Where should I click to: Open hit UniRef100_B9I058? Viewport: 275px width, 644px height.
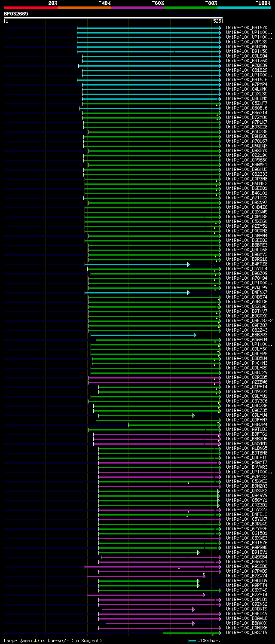point(247,52)
